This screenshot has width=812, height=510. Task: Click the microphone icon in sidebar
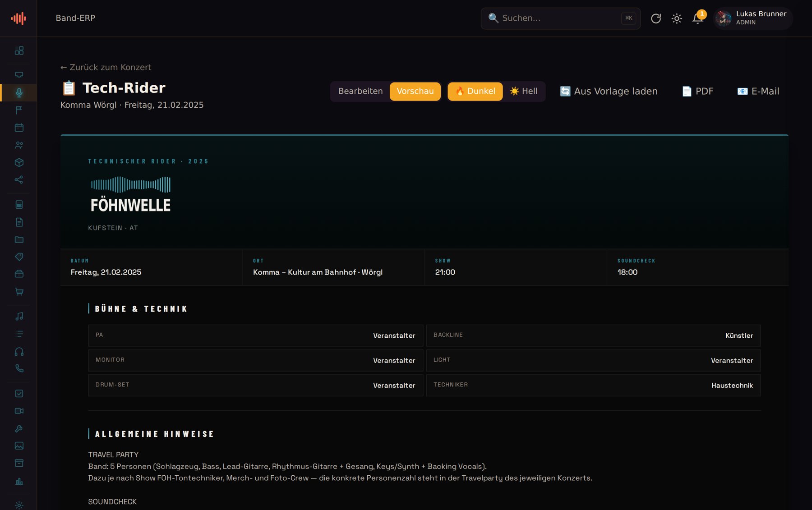(x=19, y=93)
